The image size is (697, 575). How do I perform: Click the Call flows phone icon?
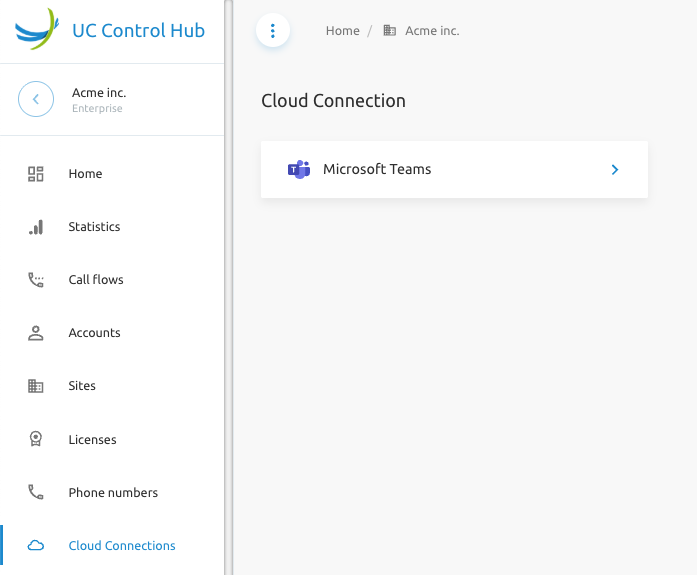click(36, 280)
